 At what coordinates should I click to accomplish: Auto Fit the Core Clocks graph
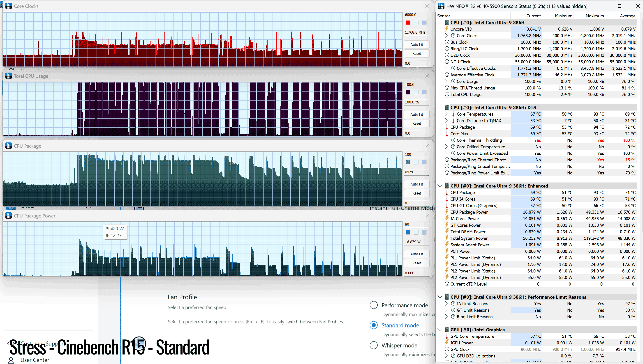[416, 44]
